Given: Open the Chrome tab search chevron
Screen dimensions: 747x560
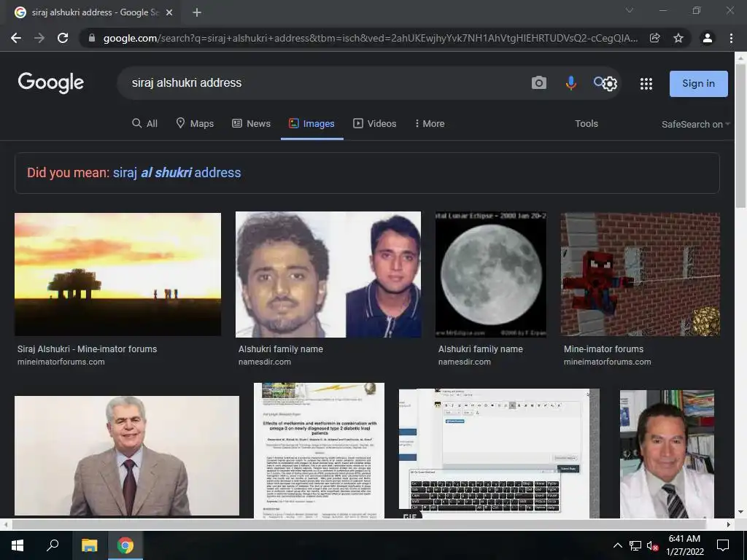Looking at the screenshot, I should (630, 10).
